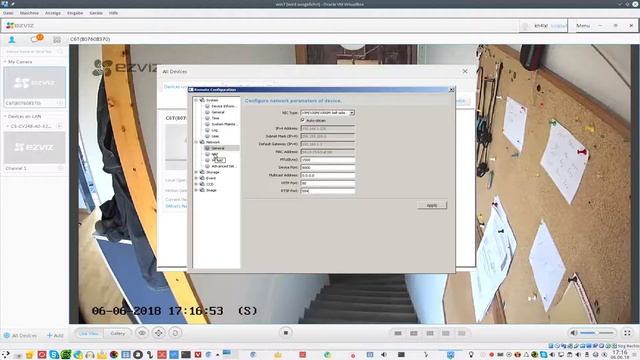Open the user account icon in EZVIZ sidebar

click(12, 40)
